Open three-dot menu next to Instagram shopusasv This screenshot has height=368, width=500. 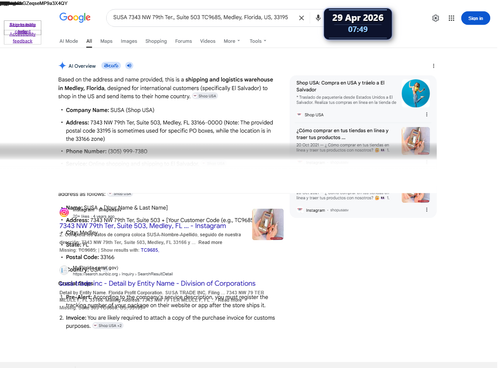click(426, 210)
